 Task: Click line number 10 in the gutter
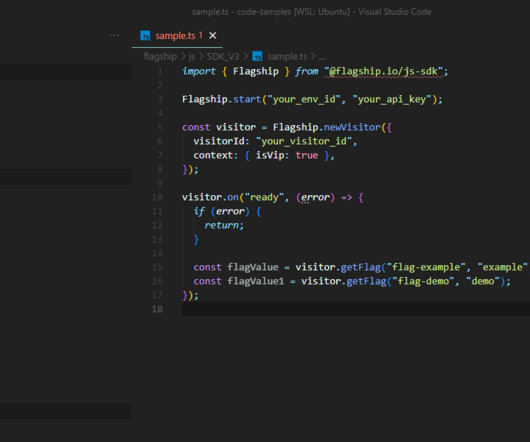[157, 197]
